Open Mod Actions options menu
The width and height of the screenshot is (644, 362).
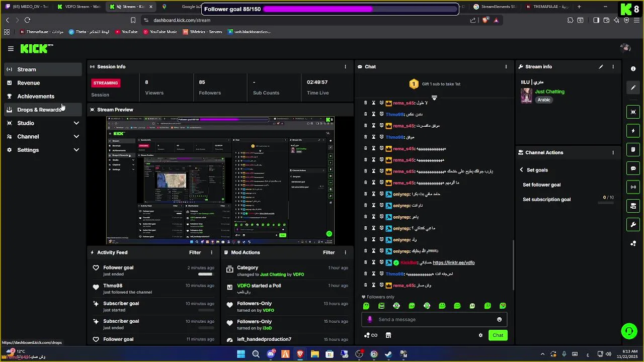[x=345, y=252]
